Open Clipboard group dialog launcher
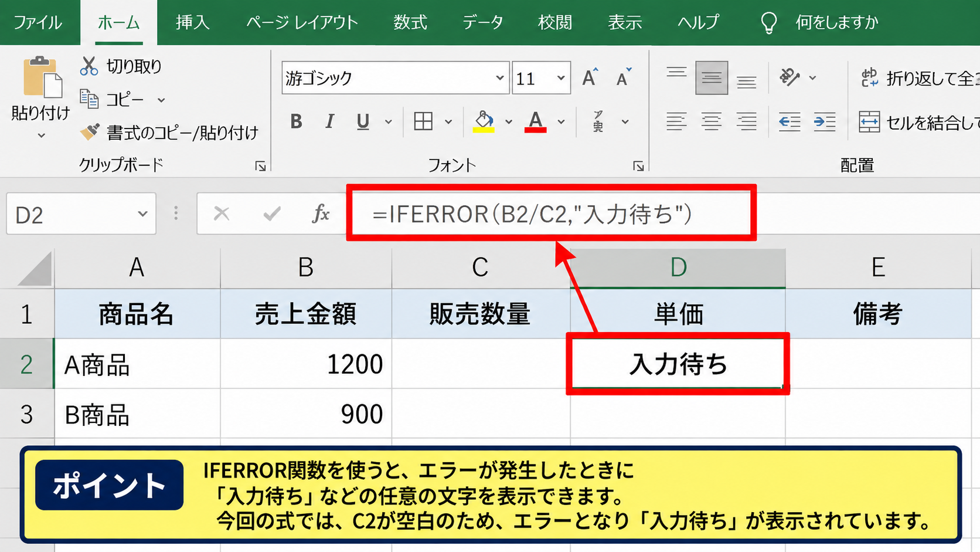The width and height of the screenshot is (980, 552). 260,167
